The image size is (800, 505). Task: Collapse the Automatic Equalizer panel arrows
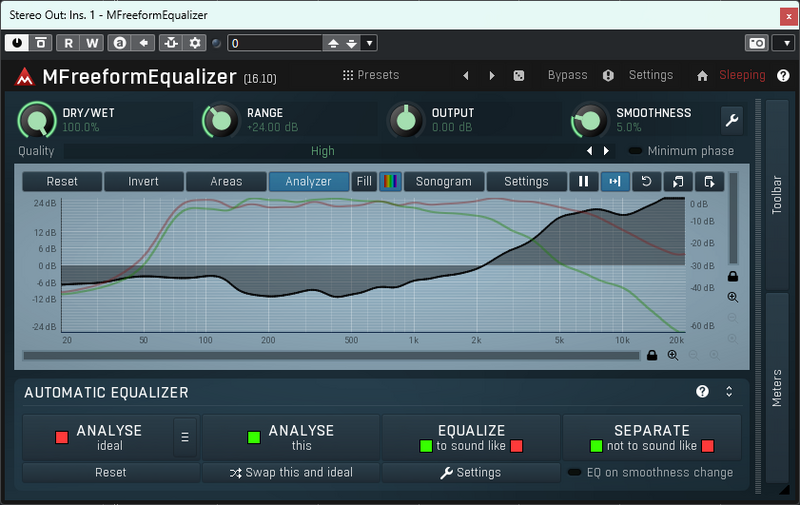tap(729, 391)
